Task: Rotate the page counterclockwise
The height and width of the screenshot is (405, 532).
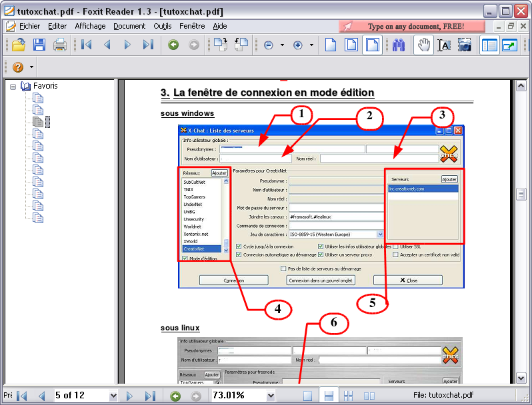Action: [x=241, y=45]
